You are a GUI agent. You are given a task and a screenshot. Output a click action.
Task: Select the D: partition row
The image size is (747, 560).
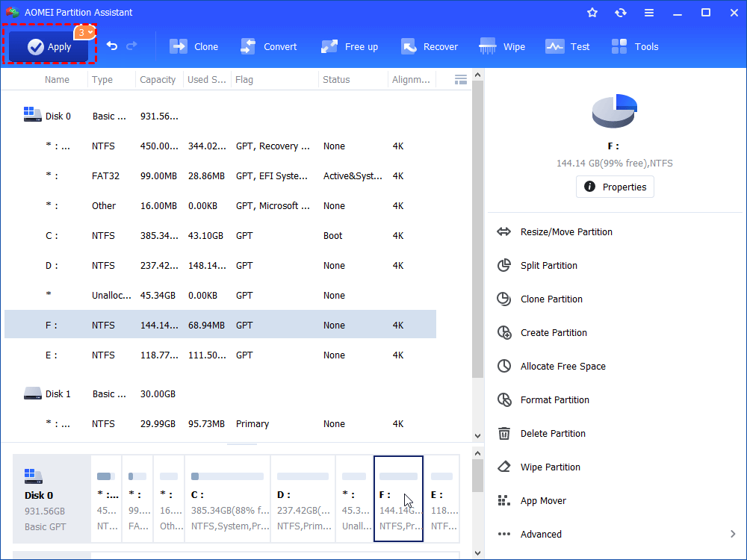pyautogui.click(x=220, y=266)
